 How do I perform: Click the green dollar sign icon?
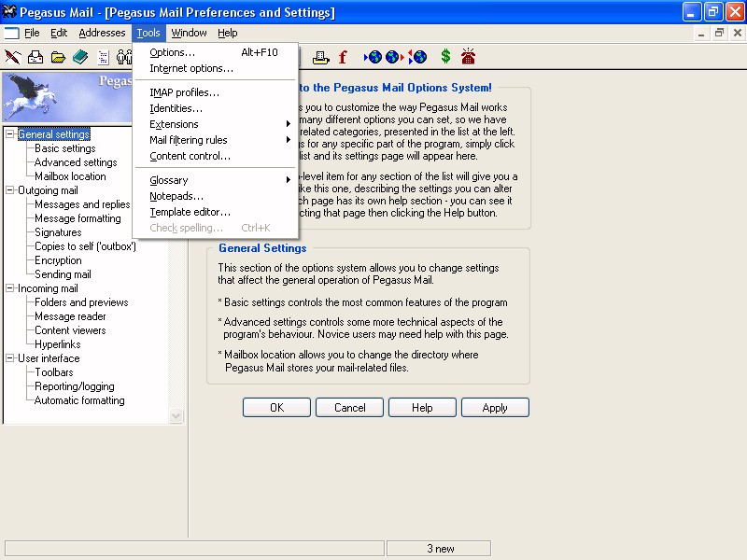[445, 57]
